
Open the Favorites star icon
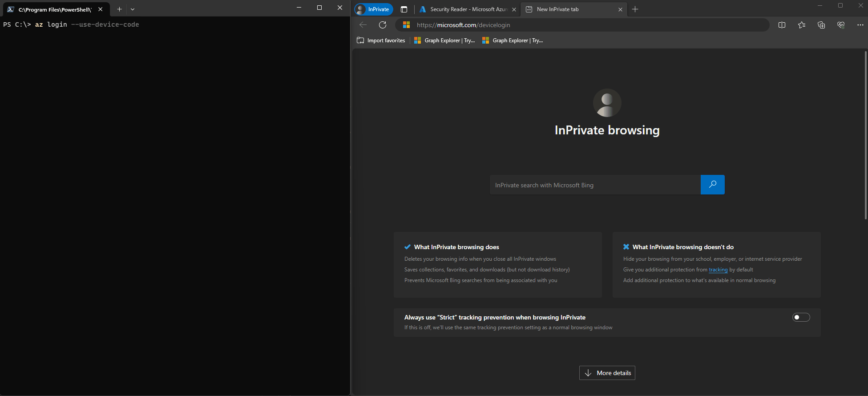point(802,25)
